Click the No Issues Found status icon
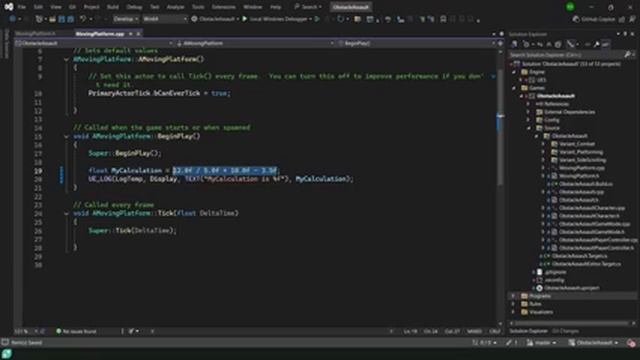Screen dimensions: 640x360 point(59,331)
